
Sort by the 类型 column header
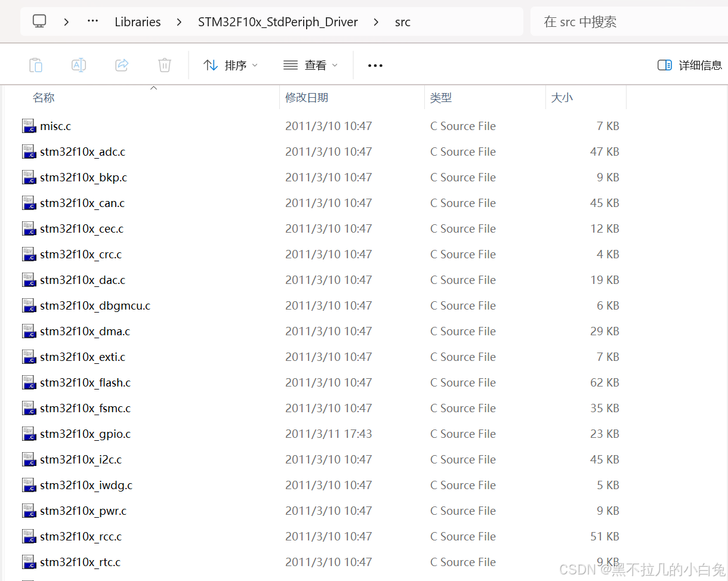tap(441, 98)
